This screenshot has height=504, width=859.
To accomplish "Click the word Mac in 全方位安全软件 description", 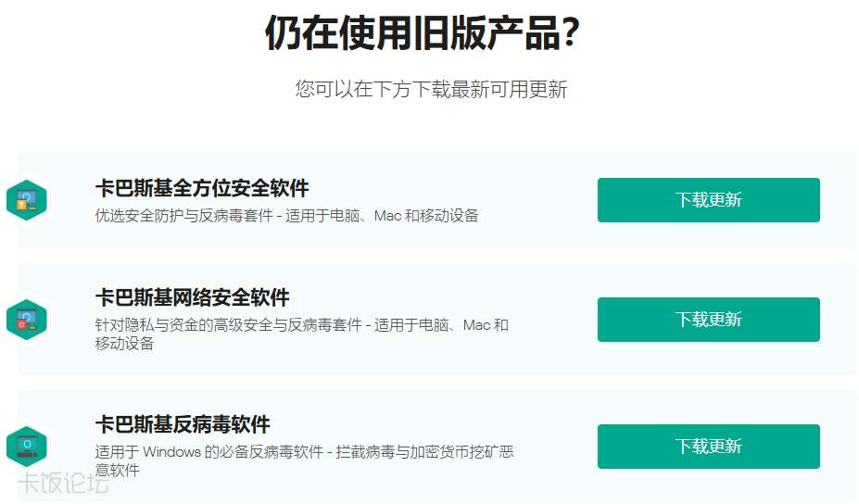I will coord(388,216).
